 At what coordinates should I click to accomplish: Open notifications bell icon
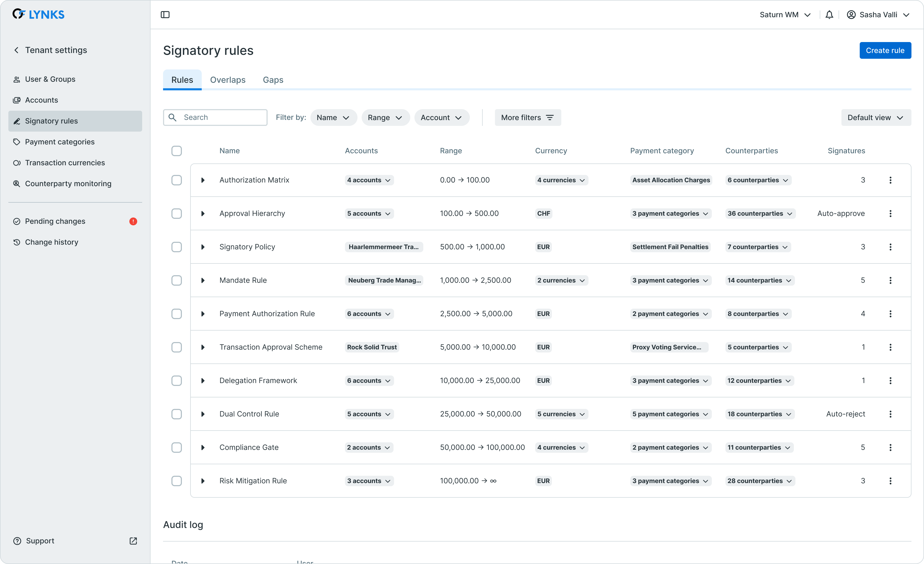click(829, 15)
